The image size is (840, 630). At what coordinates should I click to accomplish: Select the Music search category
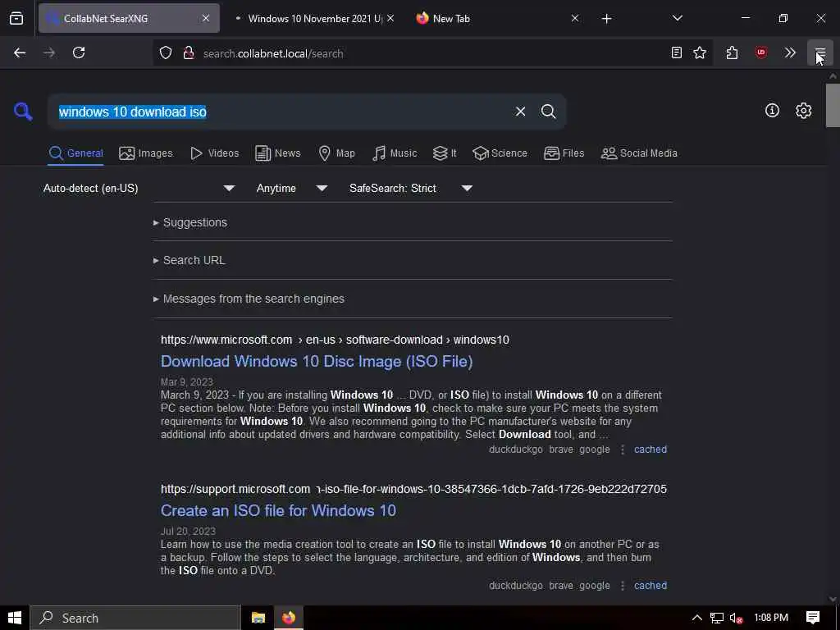(395, 153)
